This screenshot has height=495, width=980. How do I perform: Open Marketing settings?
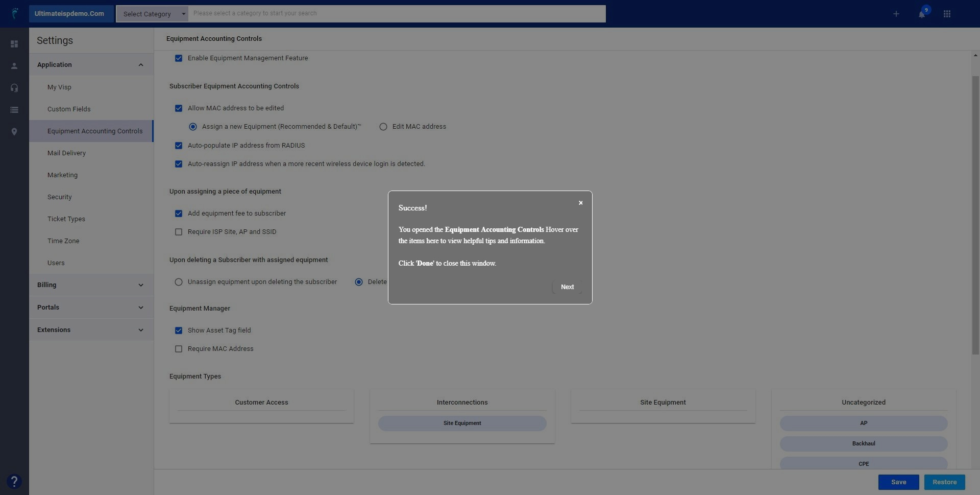pos(91,175)
